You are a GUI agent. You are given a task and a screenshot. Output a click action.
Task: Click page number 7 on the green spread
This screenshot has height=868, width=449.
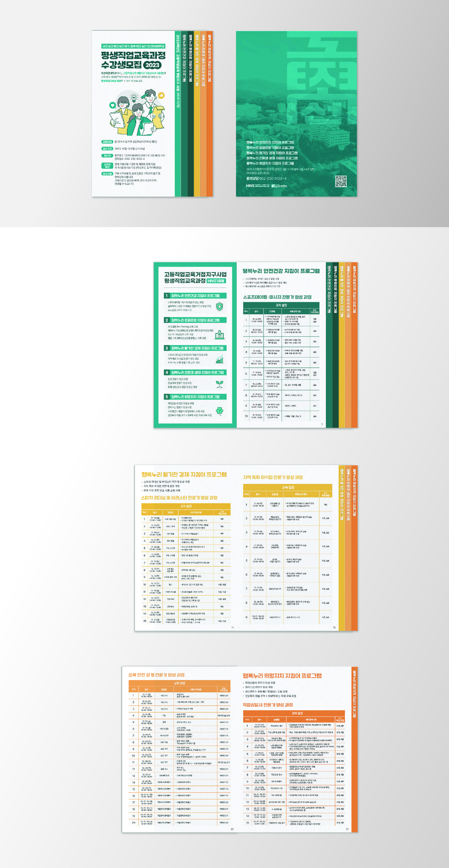(x=322, y=425)
